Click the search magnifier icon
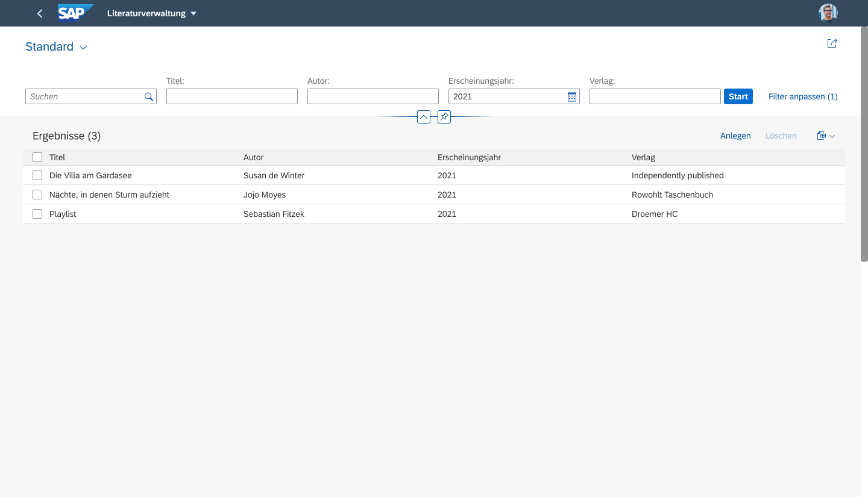The height and width of the screenshot is (497, 868). pos(149,96)
